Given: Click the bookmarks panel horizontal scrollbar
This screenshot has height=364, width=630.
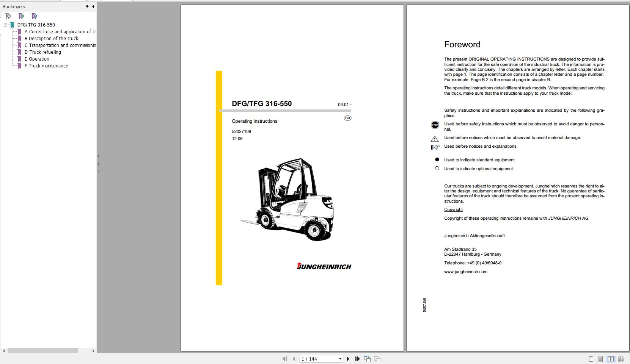Looking at the screenshot, I should pos(42,351).
